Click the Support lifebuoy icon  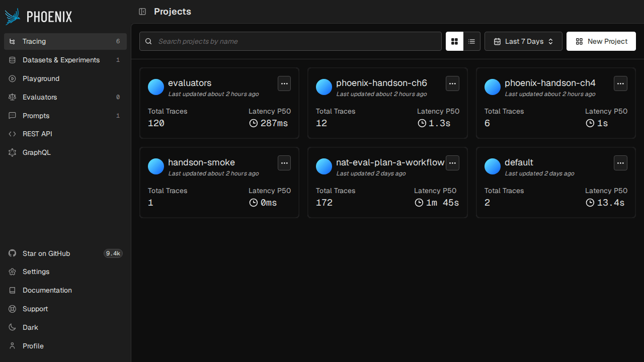pyautogui.click(x=13, y=309)
